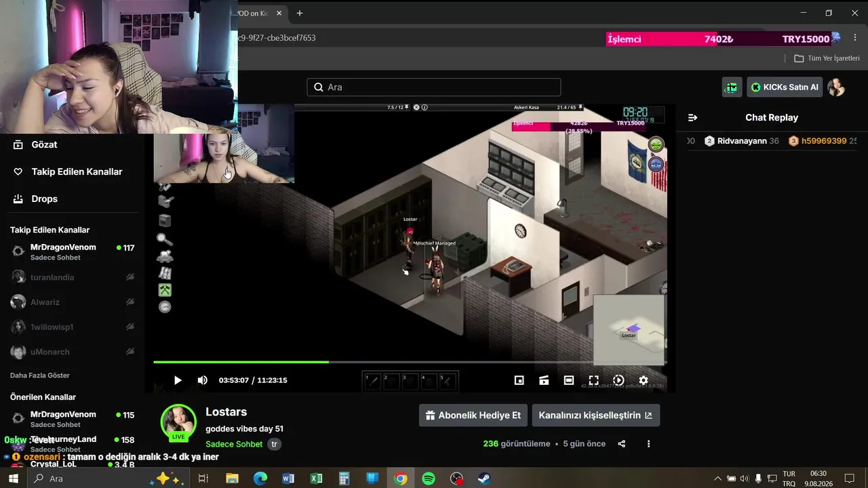868x488 pixels.
Task: Open the uMonarch channel
Action: [x=72, y=352]
